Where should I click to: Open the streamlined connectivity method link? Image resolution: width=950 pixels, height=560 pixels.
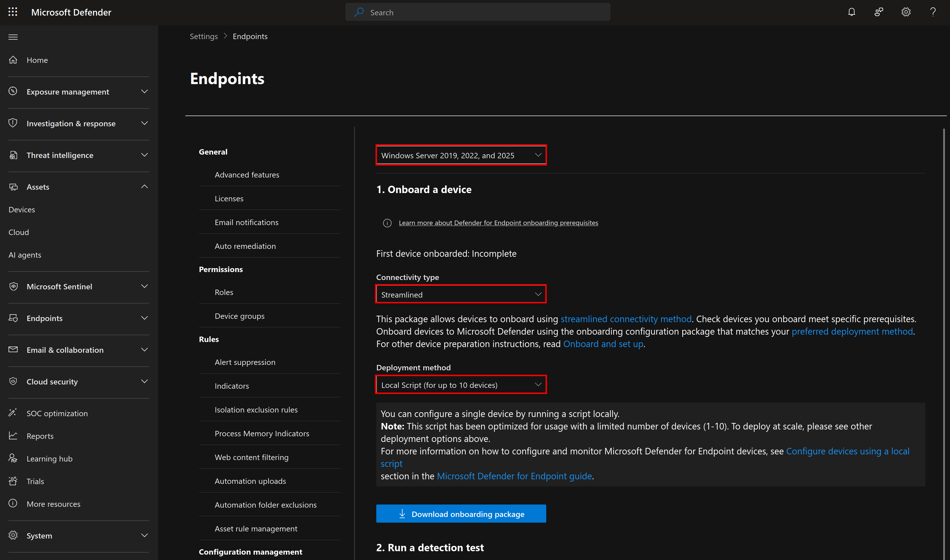click(626, 319)
